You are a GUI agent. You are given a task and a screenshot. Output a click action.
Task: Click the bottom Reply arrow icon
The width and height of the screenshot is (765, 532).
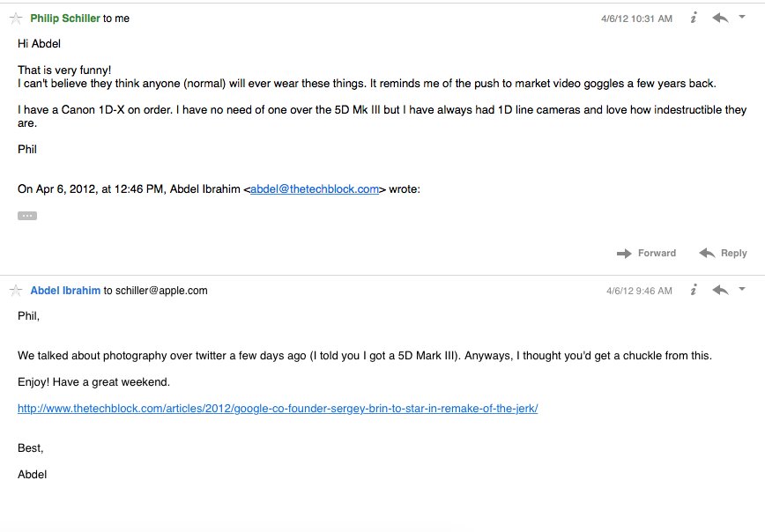click(707, 253)
